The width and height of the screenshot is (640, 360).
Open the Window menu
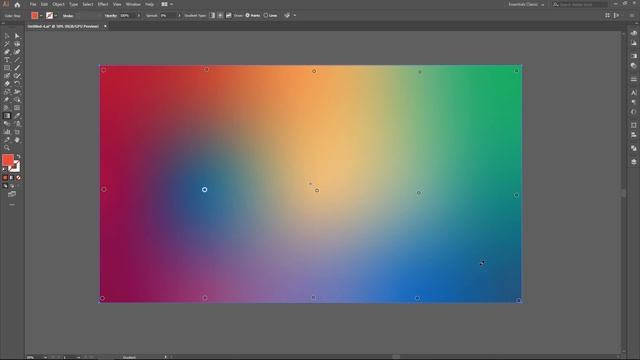coord(133,4)
